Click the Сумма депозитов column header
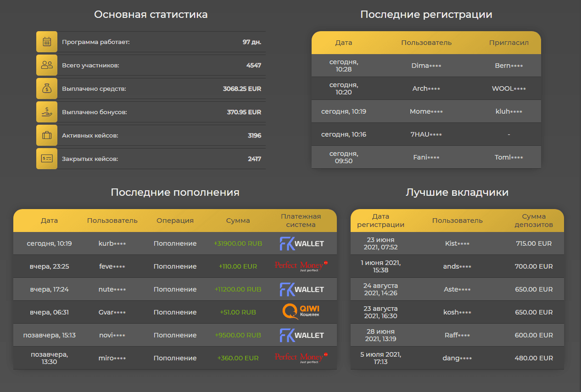The image size is (581, 392). (x=533, y=221)
